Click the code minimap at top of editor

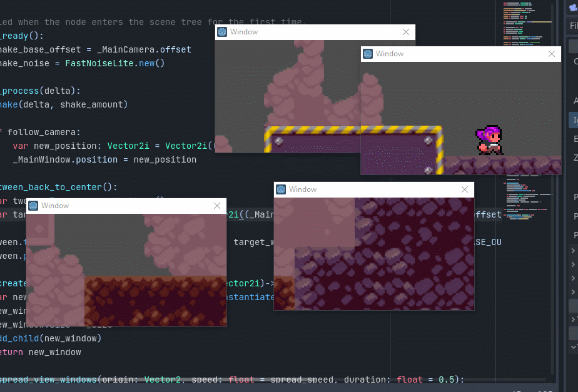(527, 24)
